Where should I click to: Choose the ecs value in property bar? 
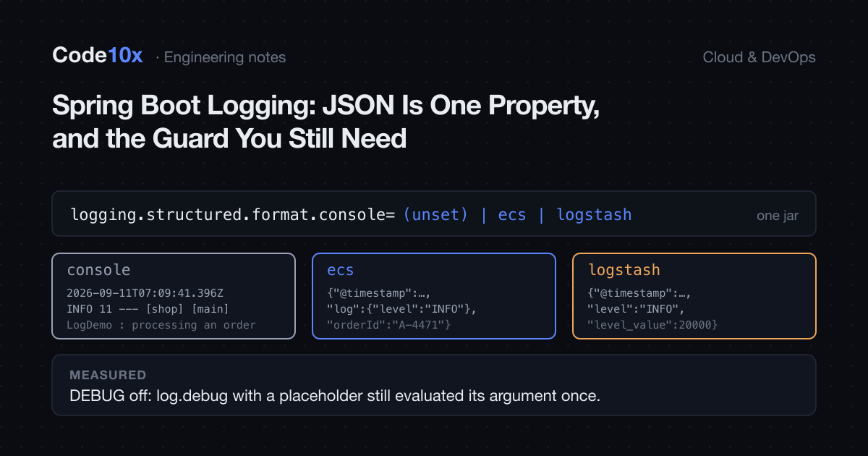512,214
